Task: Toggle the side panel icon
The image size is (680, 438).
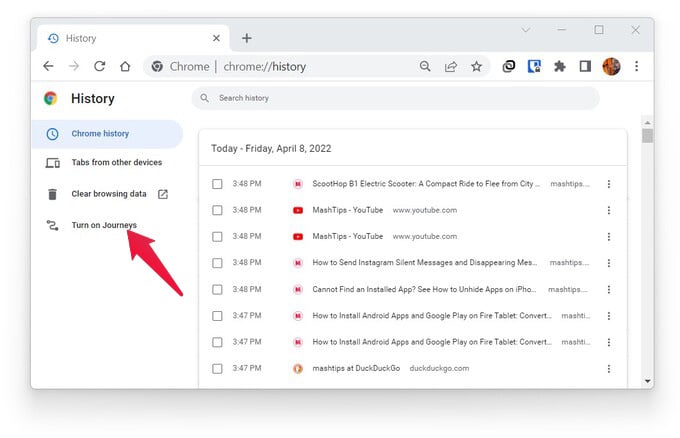Action: tap(585, 66)
